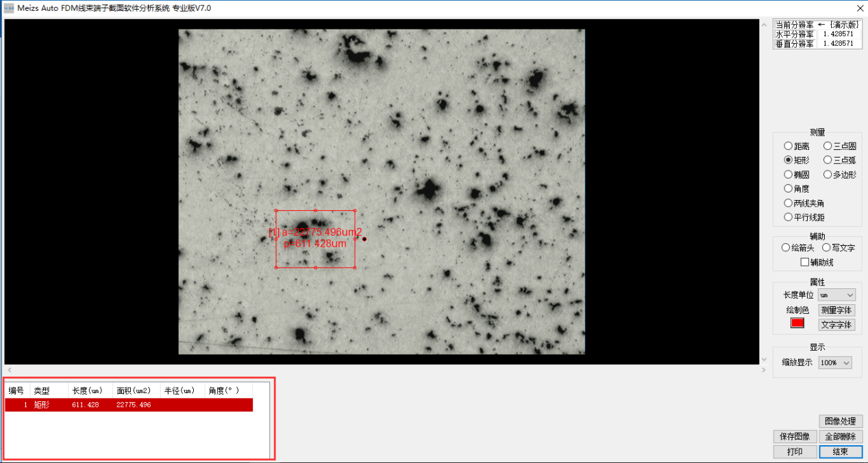Choose the 椭圆 ellipse measurement tool
Screen dimensions: 868x463
tap(789, 175)
